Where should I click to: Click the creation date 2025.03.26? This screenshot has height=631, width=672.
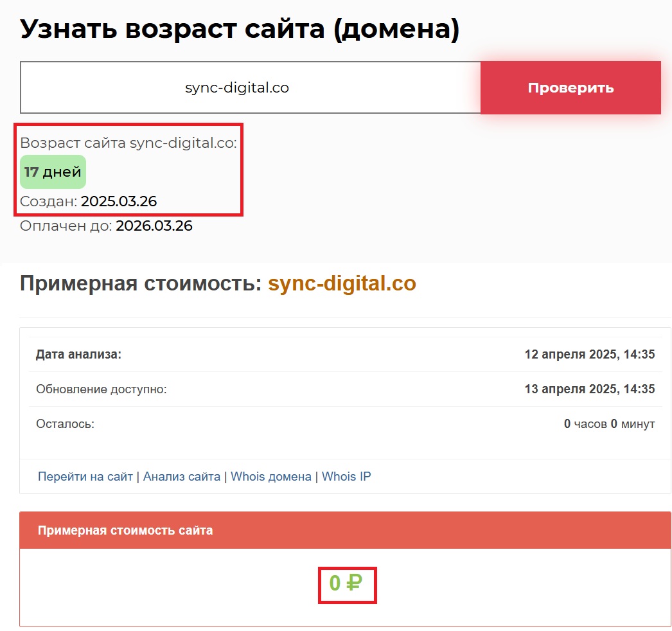tap(119, 202)
